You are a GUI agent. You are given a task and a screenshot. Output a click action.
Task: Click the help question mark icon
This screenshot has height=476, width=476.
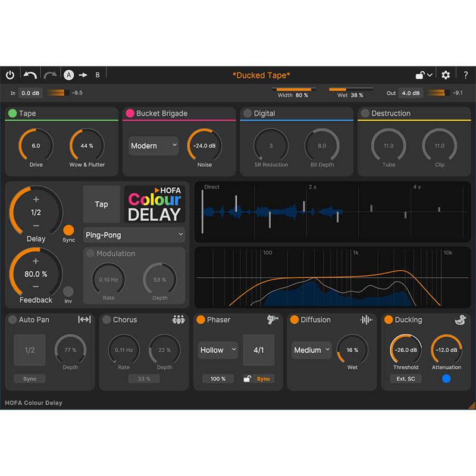465,75
